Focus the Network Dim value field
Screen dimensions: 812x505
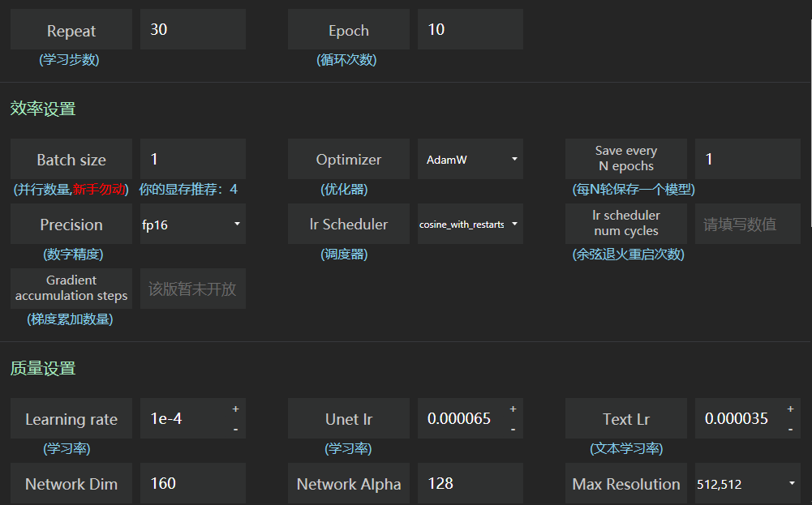(192, 484)
